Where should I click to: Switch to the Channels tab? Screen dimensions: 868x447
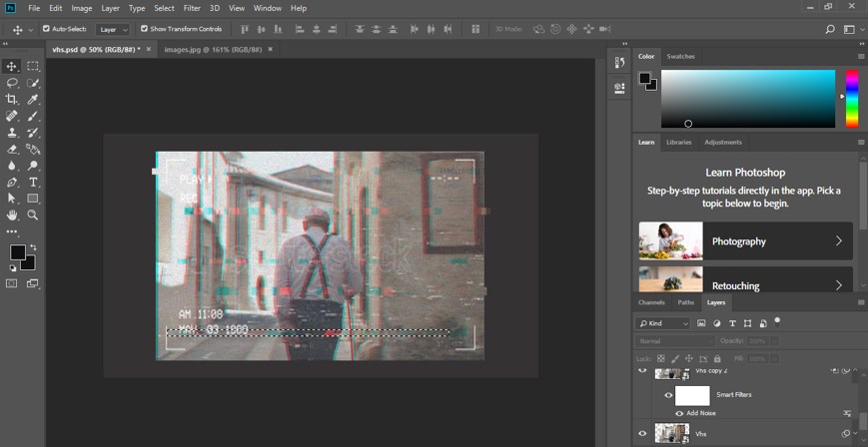(651, 302)
